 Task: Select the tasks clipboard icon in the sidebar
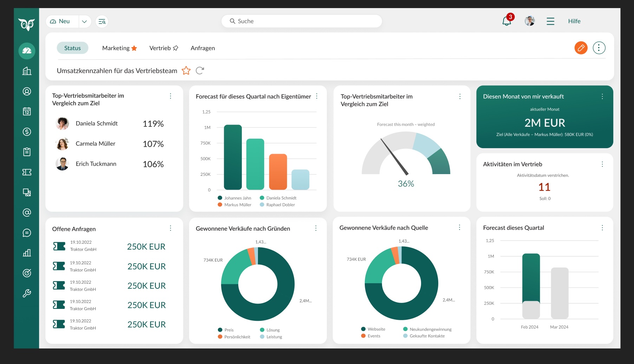[27, 152]
